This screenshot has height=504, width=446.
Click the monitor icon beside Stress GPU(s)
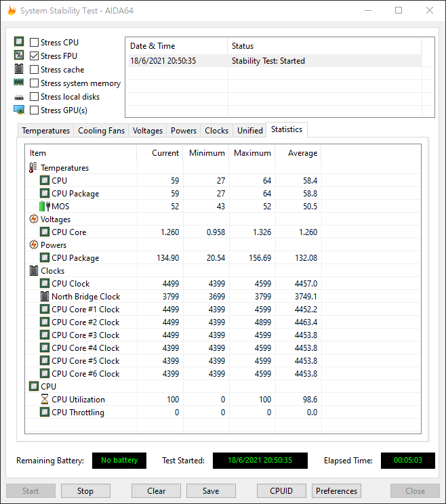click(x=19, y=110)
